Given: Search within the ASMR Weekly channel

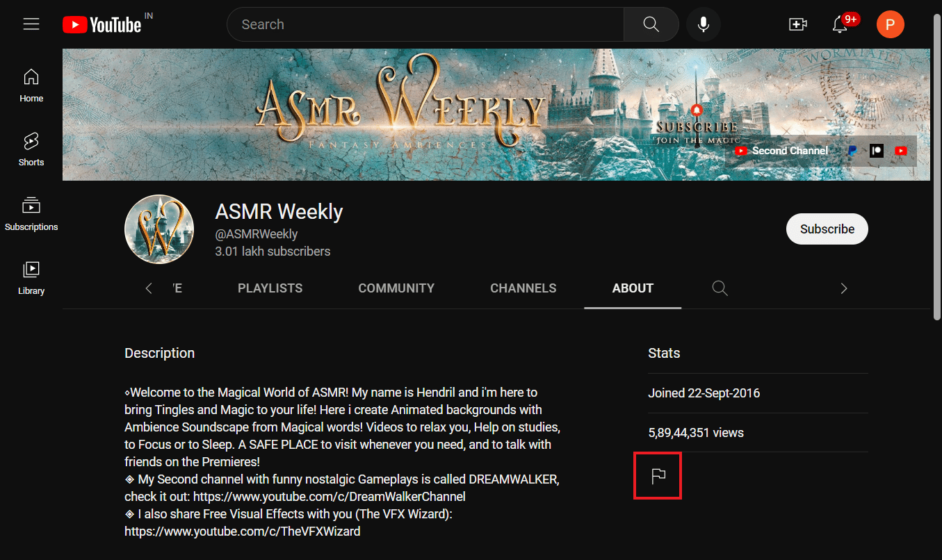Looking at the screenshot, I should click(720, 288).
